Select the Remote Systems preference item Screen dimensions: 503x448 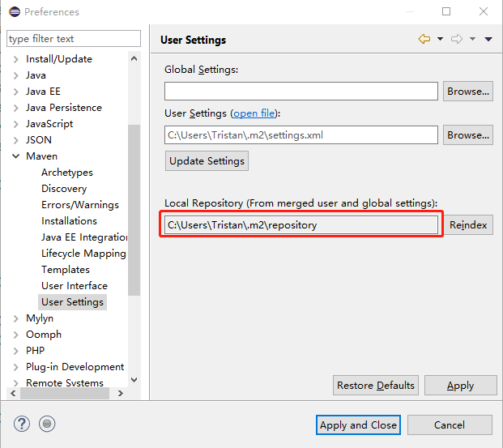(65, 383)
